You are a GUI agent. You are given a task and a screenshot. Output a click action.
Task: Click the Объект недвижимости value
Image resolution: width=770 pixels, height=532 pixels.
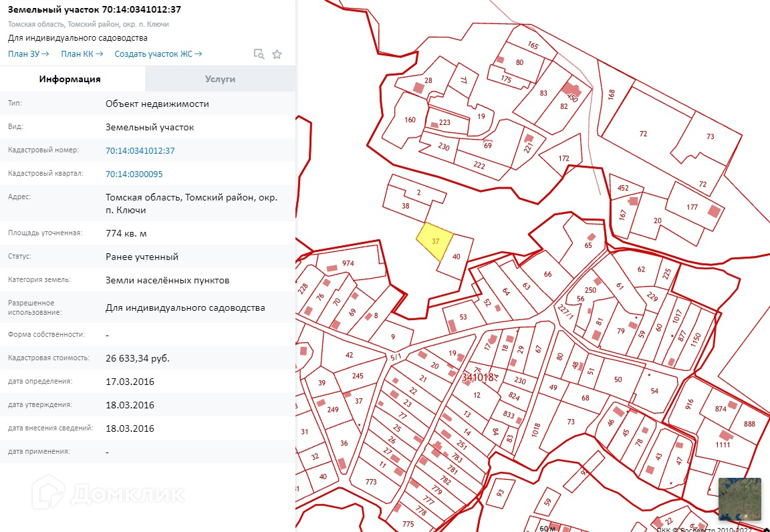point(157,104)
